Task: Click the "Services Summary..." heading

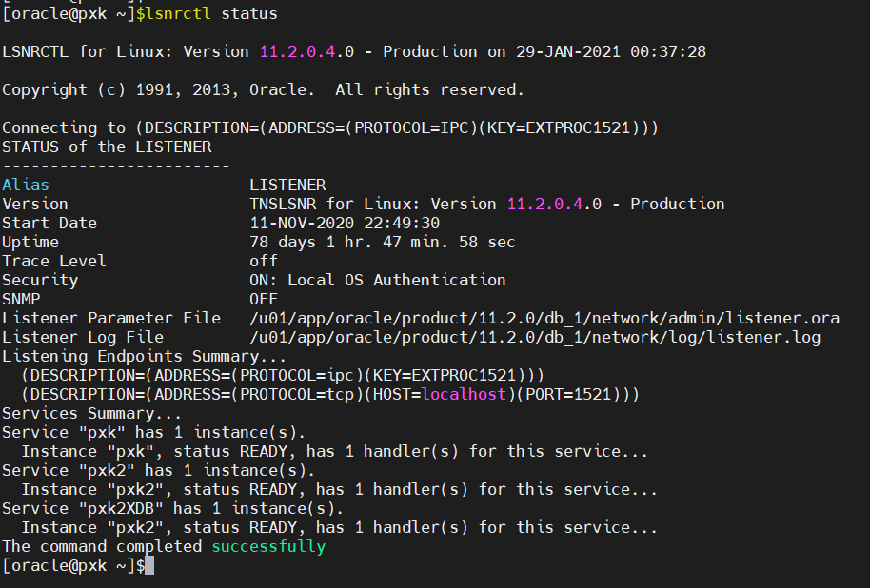Action: (92, 413)
